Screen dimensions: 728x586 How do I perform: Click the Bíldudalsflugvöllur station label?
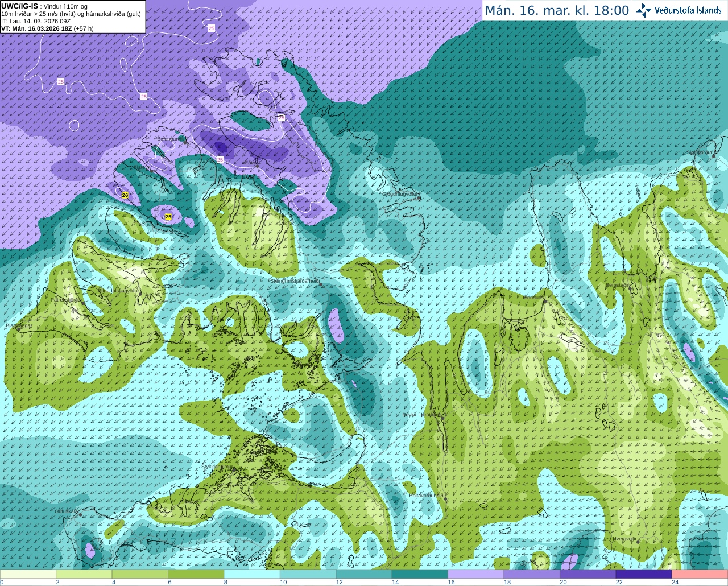[118, 290]
